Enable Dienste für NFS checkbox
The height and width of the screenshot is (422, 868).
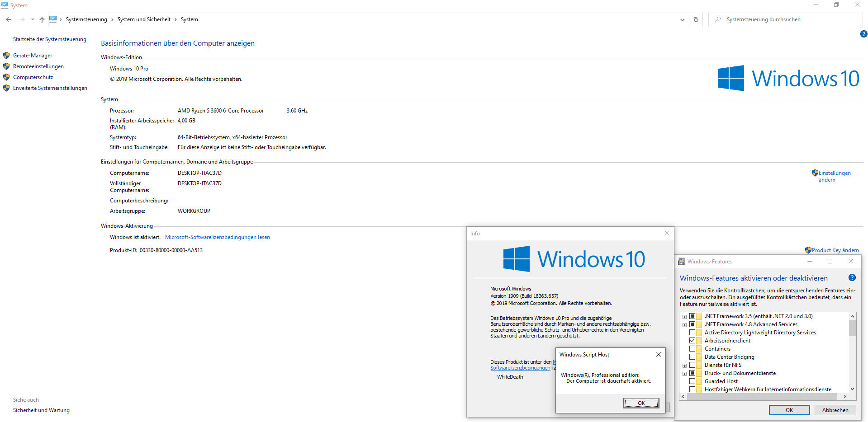click(x=692, y=365)
